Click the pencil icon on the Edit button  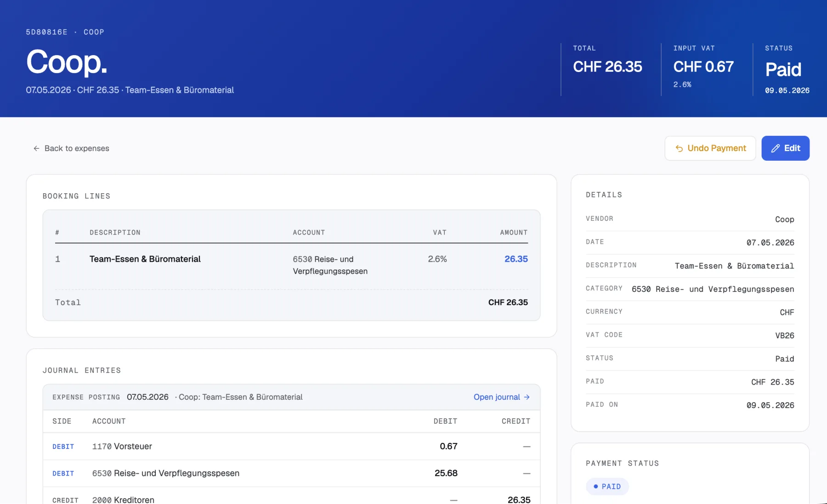pos(776,148)
